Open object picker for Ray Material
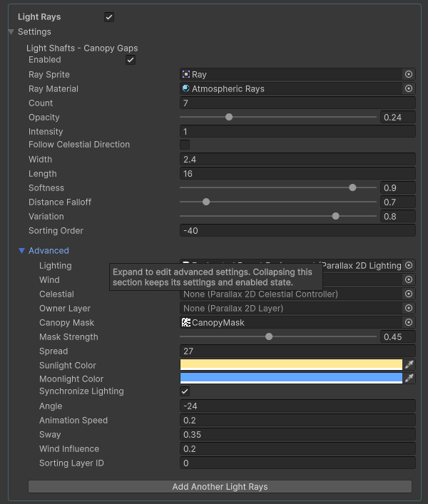Screen dimensions: 428x504 pyautogui.click(x=409, y=88)
